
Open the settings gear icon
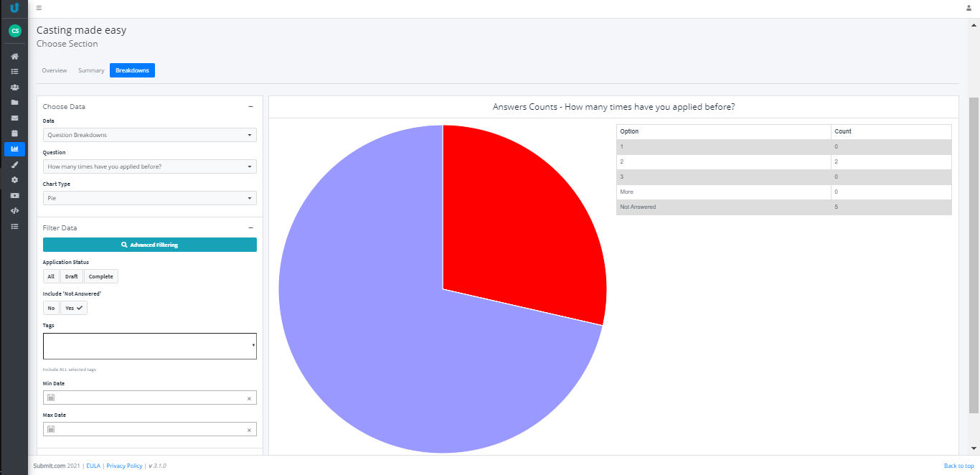(x=14, y=179)
